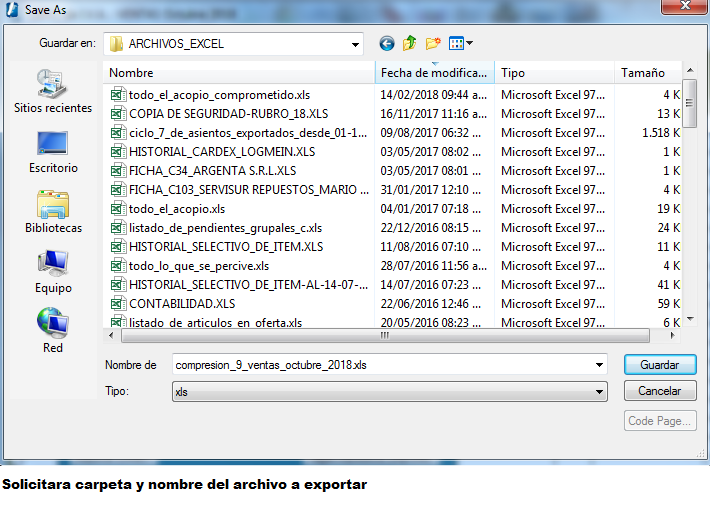The width and height of the screenshot is (710, 505).
Task: Click the Excel icon of todo_lo_que_se_percive.xls
Action: [x=118, y=266]
